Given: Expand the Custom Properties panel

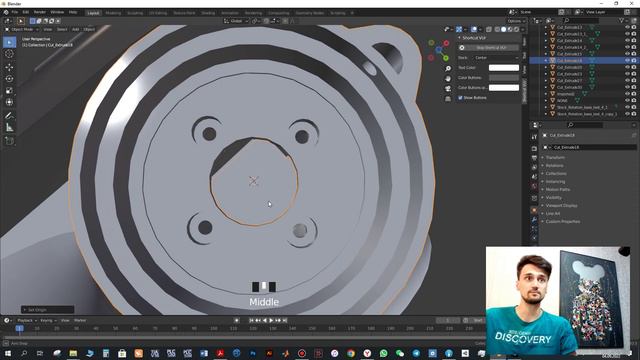Looking at the screenshot, I should (x=562, y=222).
